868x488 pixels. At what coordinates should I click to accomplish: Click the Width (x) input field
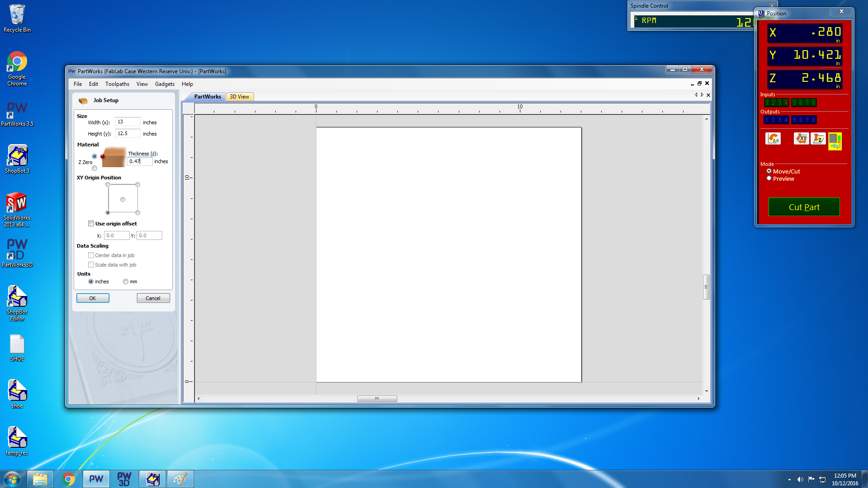click(x=127, y=122)
